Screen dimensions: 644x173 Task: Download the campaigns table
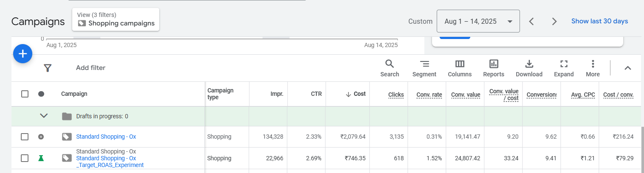(x=529, y=68)
